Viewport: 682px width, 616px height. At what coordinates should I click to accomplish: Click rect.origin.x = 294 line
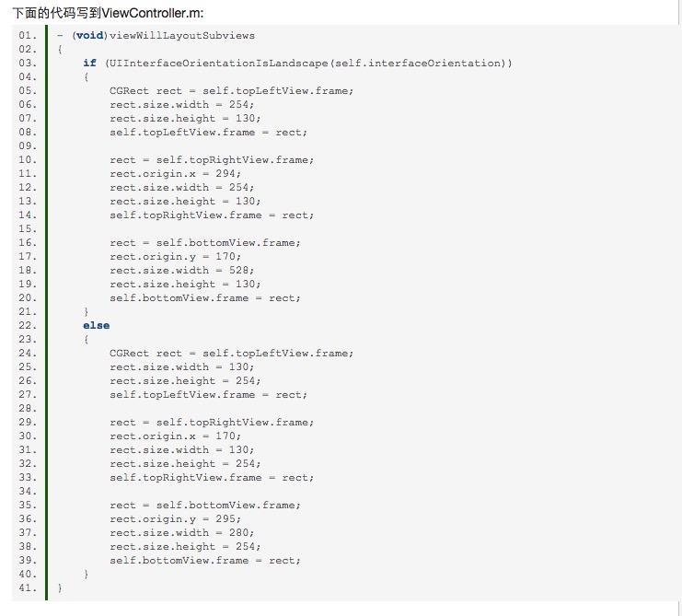(x=175, y=174)
